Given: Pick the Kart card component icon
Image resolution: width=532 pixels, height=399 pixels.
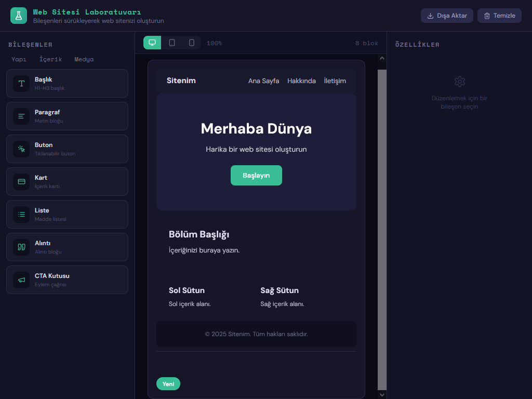Looking at the screenshot, I should [x=21, y=182].
